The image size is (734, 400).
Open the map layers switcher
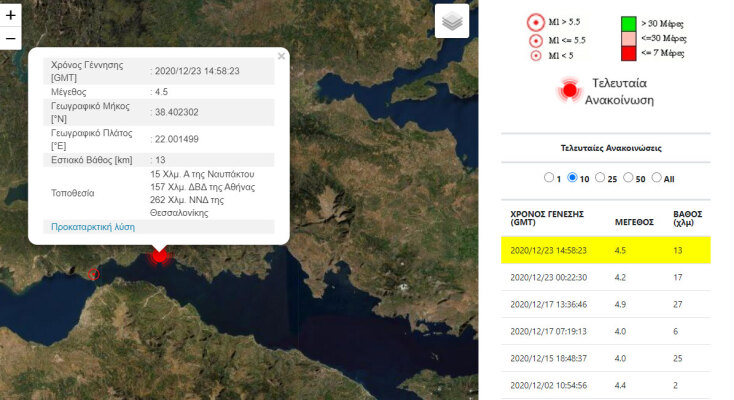point(452,21)
